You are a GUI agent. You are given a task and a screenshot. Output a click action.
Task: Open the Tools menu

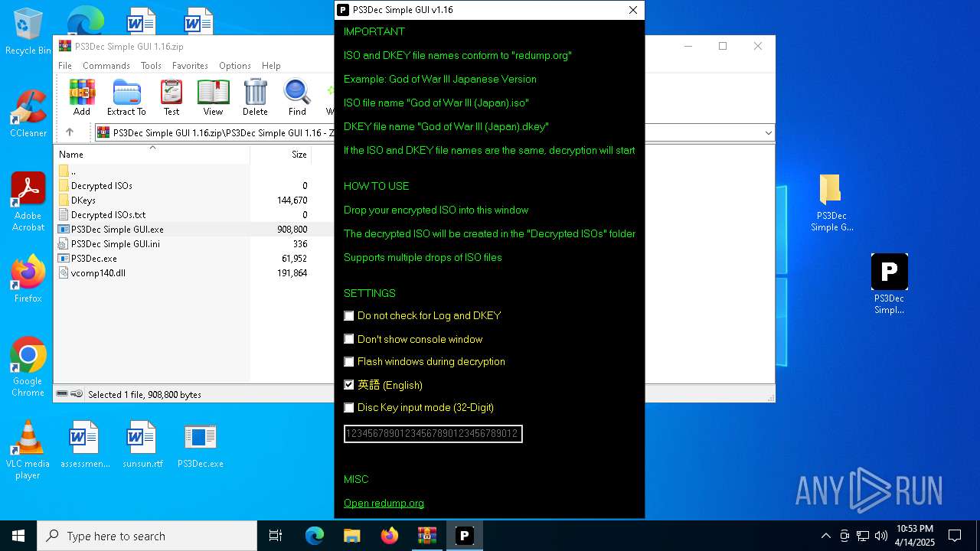[151, 66]
